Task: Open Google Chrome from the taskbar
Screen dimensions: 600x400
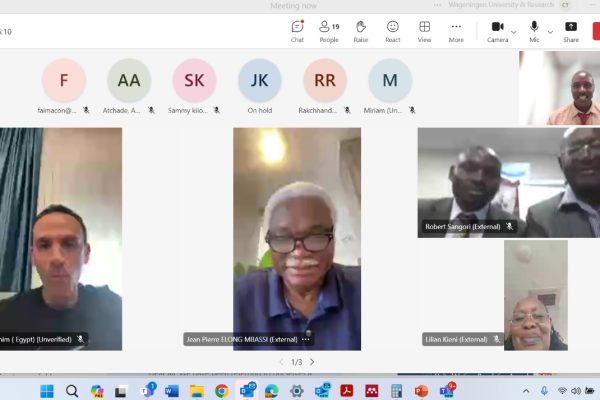Action: point(221,390)
